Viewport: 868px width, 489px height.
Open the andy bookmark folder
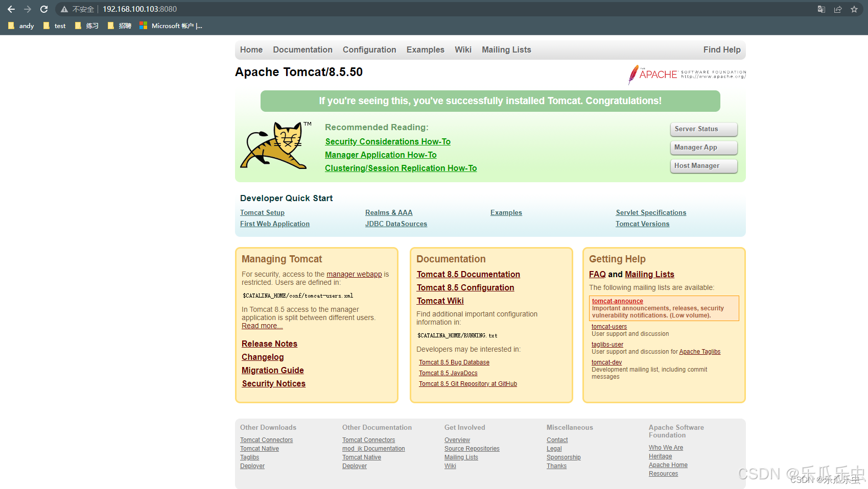click(21, 26)
